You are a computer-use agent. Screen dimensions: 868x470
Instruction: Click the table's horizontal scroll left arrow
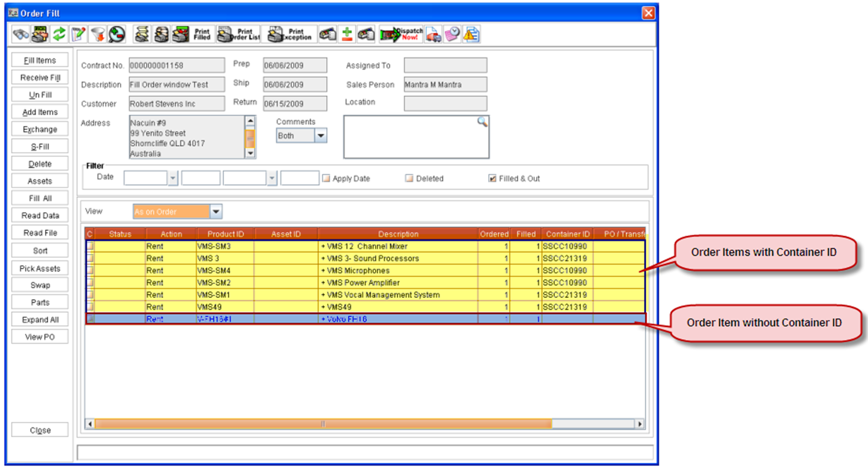pyautogui.click(x=90, y=424)
